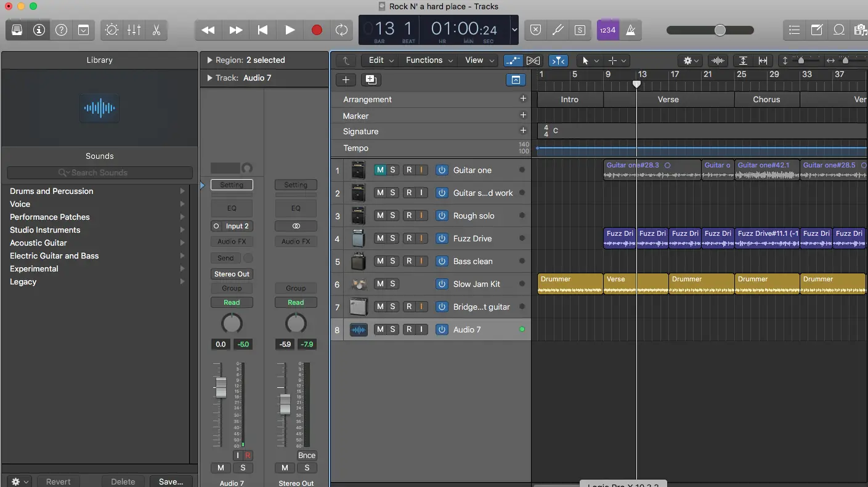This screenshot has height=487, width=868.
Task: Unmute the Guitar one track
Action: pyautogui.click(x=380, y=170)
